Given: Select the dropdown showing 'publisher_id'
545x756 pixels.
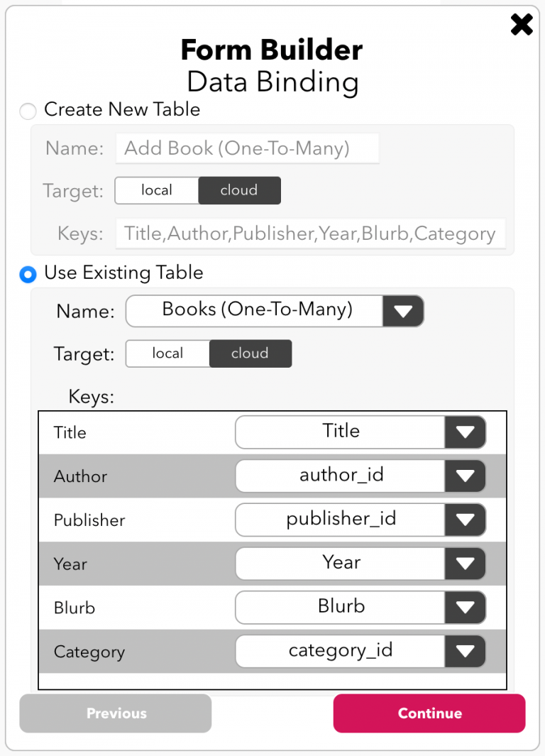Looking at the screenshot, I should (341, 520).
